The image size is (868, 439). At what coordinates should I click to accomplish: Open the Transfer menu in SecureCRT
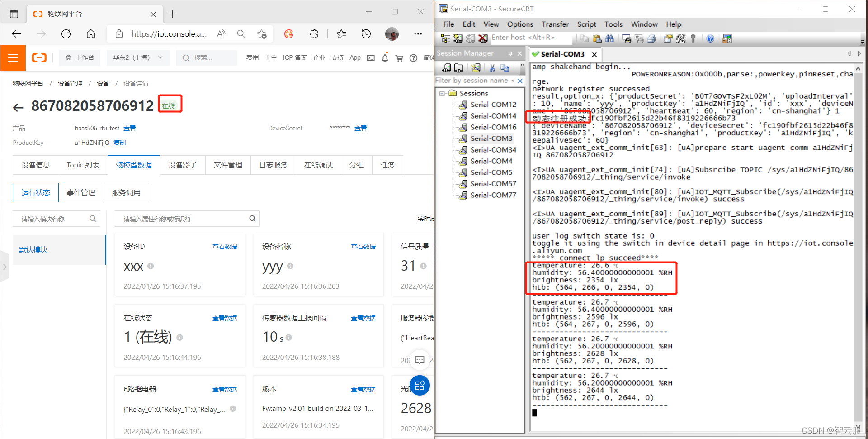tap(555, 24)
